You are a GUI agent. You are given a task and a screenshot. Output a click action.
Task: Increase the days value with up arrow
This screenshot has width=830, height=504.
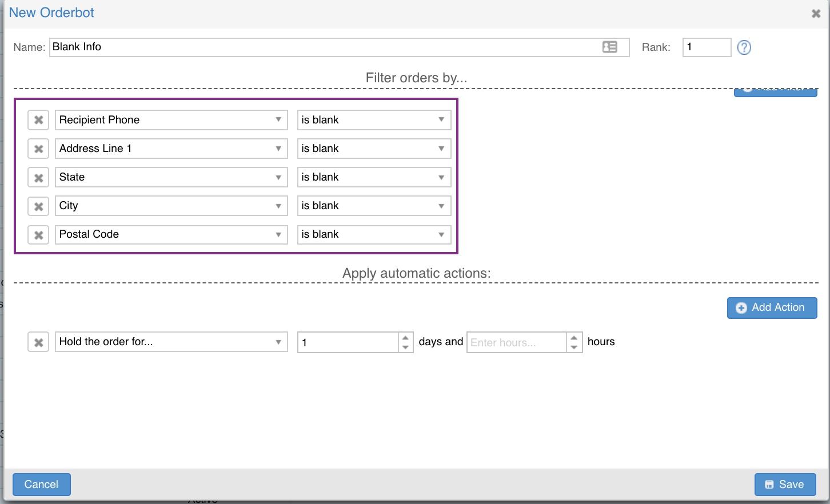(405, 338)
